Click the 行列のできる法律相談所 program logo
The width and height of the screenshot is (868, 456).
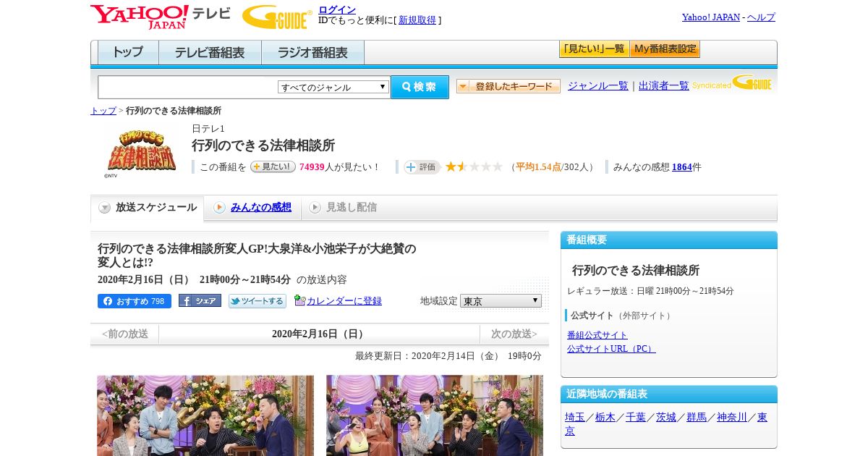(x=142, y=152)
